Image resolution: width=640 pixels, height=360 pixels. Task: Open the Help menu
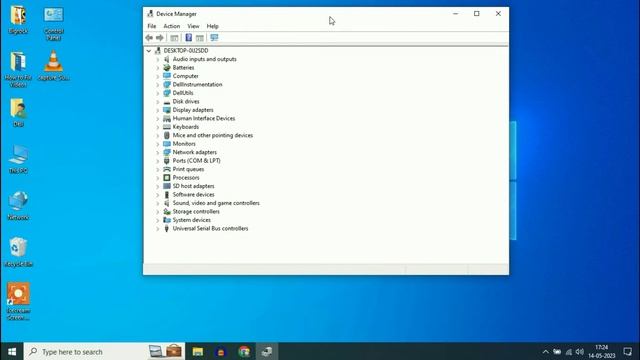[213, 26]
